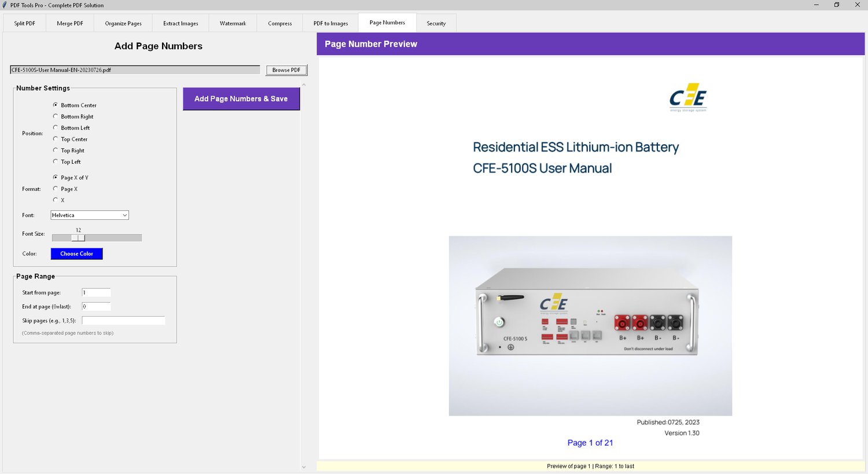Click the 'Add Page Numbers' heading
Image resolution: width=868 pixels, height=474 pixels.
[x=159, y=46]
